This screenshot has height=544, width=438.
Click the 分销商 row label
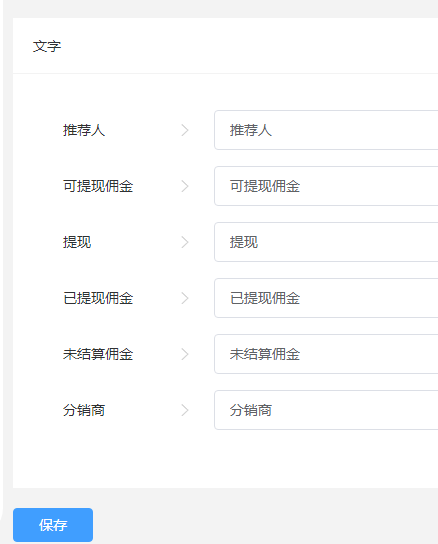[84, 410]
